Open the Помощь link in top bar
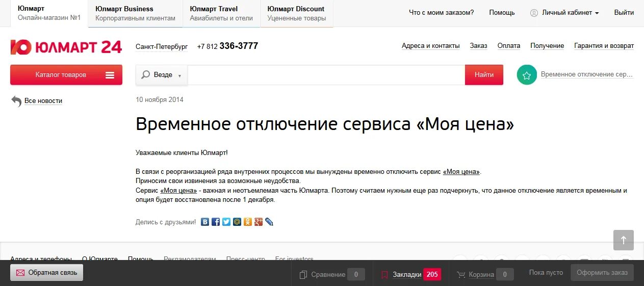 coord(502,13)
